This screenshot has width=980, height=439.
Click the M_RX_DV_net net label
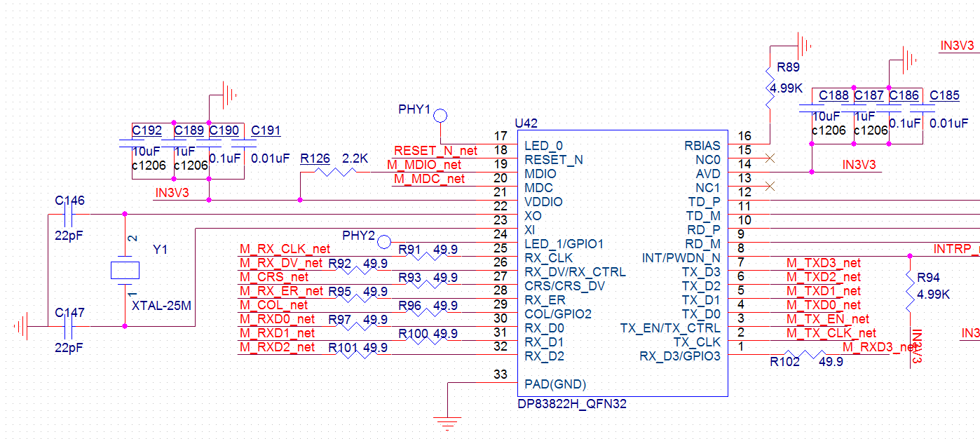pyautogui.click(x=281, y=263)
